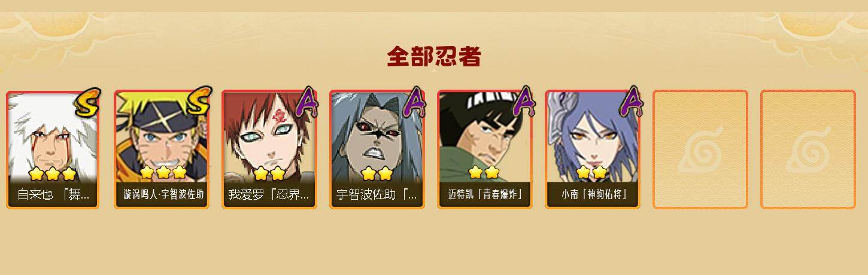Click the last empty Konoha-leaf slot

click(808, 149)
